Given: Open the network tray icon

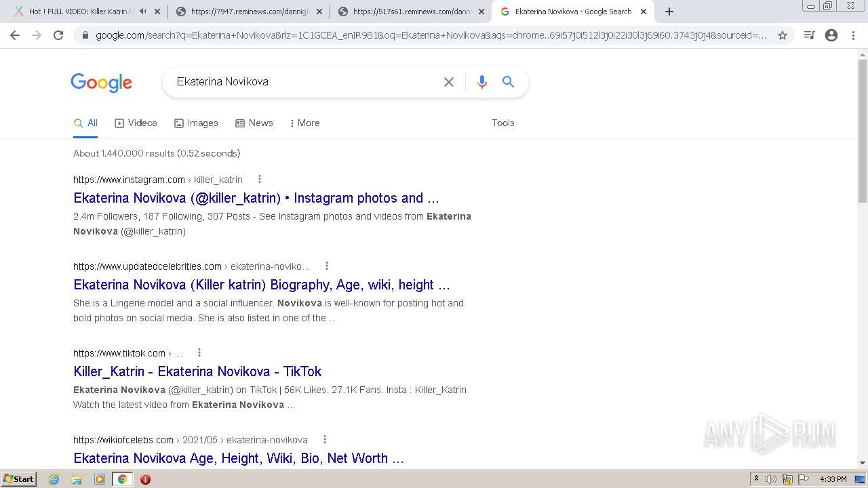Looking at the screenshot, I should tap(787, 479).
